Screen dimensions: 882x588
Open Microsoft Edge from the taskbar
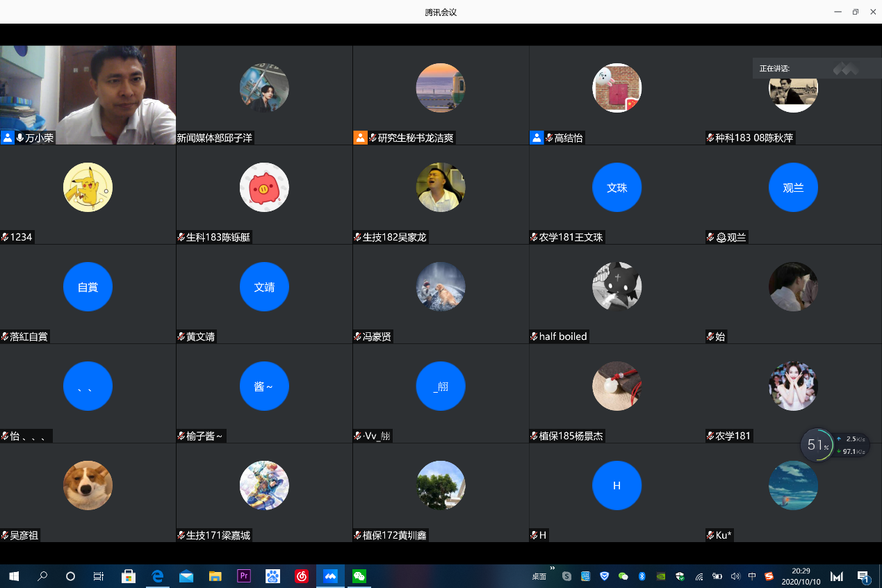(x=158, y=576)
